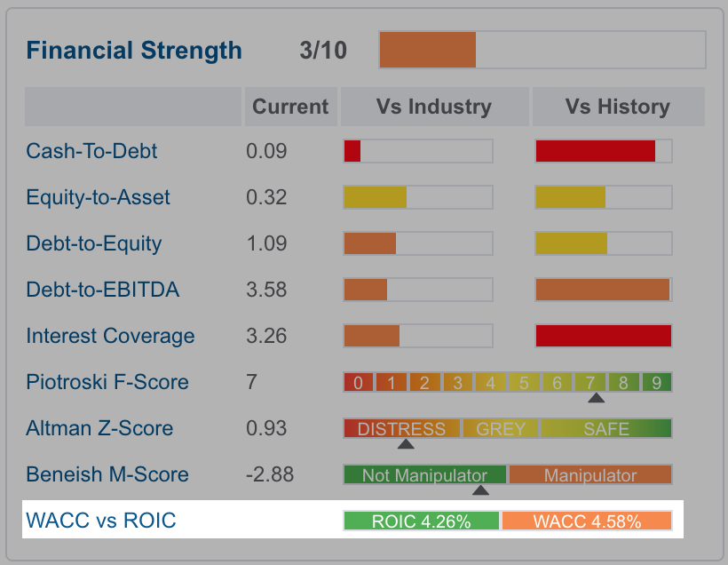Click the Financial Strength 3/10 rating bar
The image size is (728, 565).
(542, 50)
